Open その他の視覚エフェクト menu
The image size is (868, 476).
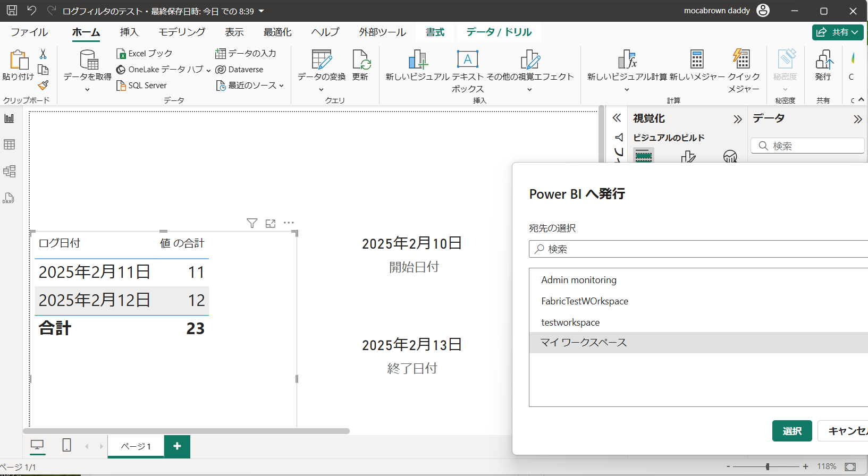tap(530, 70)
